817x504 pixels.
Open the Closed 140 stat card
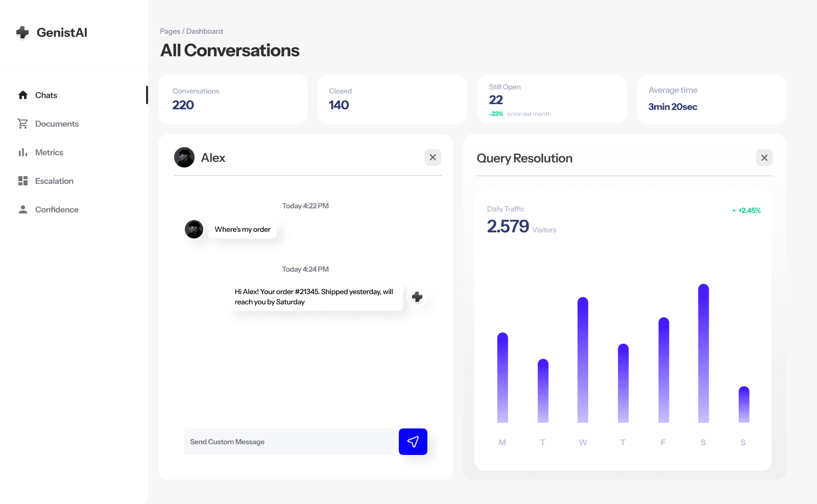pos(392,99)
